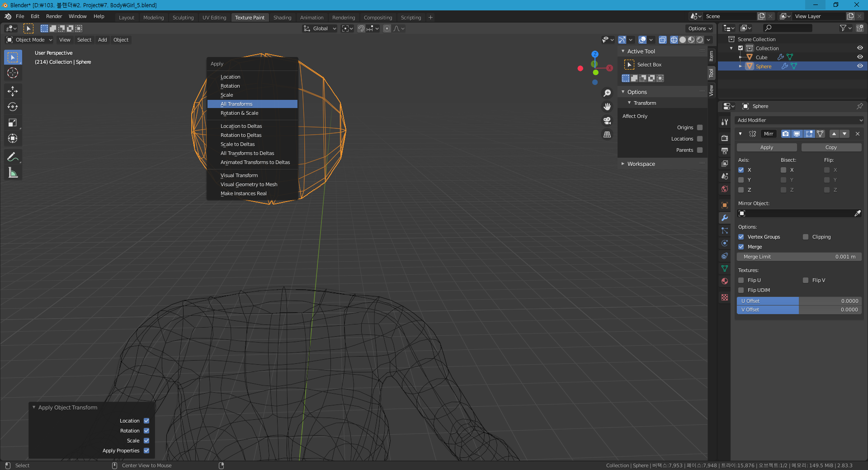Open the Render properties tab
The height and width of the screenshot is (470, 868).
(x=725, y=138)
